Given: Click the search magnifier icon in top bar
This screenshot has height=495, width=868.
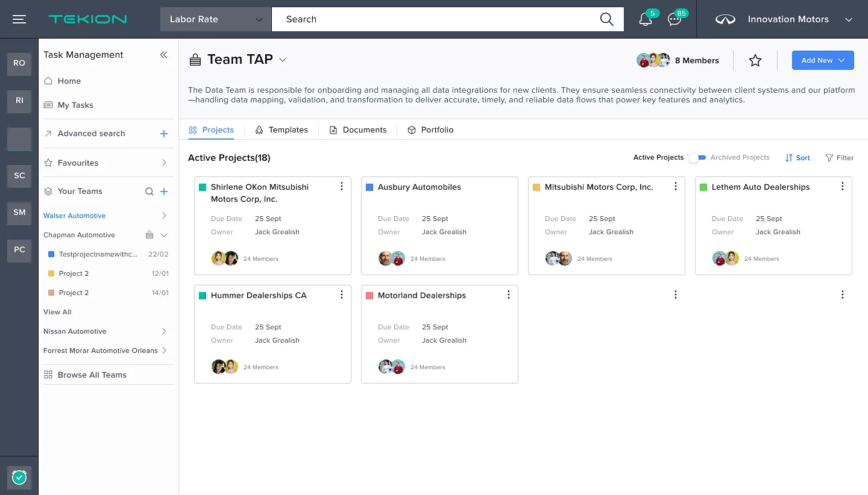Looking at the screenshot, I should (x=607, y=19).
